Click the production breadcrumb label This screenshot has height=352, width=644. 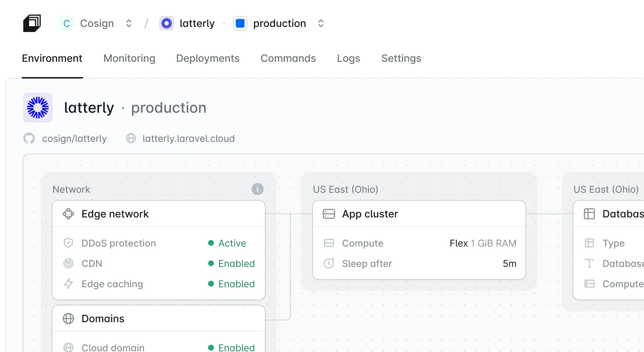click(279, 23)
